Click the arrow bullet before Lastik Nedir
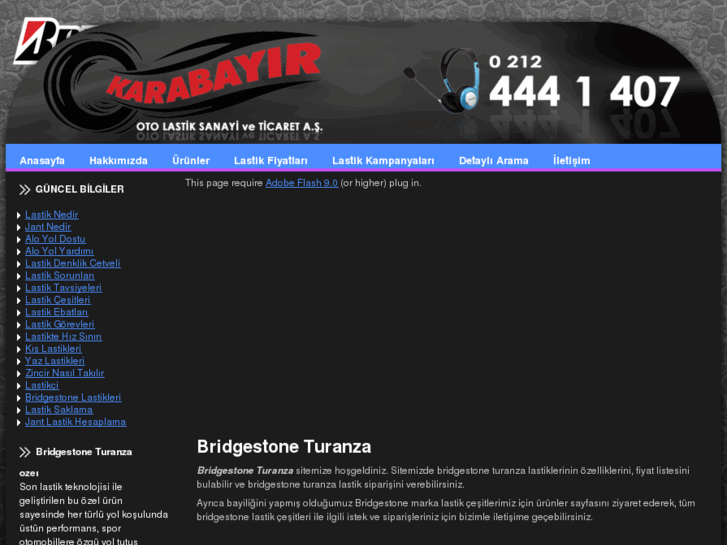Image resolution: width=727 pixels, height=545 pixels. tap(19, 215)
